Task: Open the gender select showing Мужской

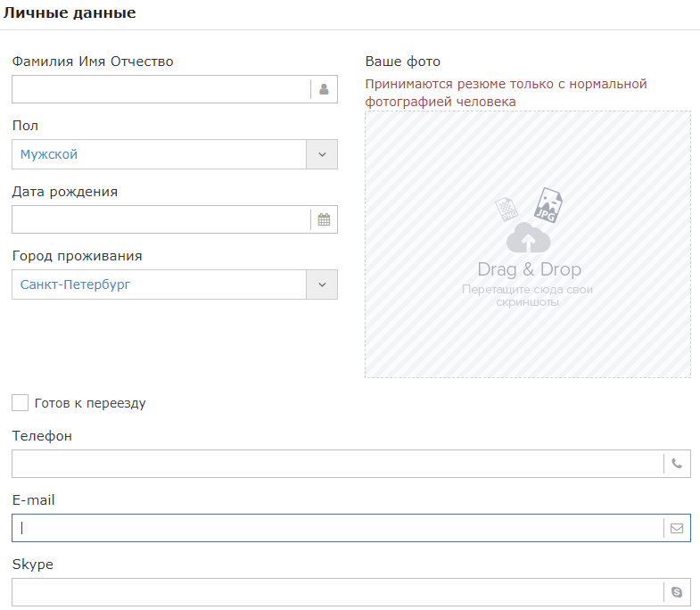Action: click(x=175, y=154)
